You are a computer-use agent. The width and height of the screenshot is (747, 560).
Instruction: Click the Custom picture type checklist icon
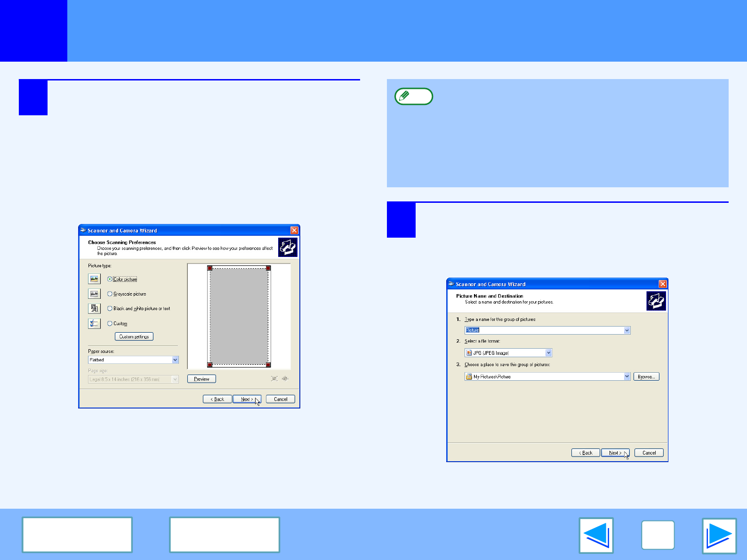point(94,323)
